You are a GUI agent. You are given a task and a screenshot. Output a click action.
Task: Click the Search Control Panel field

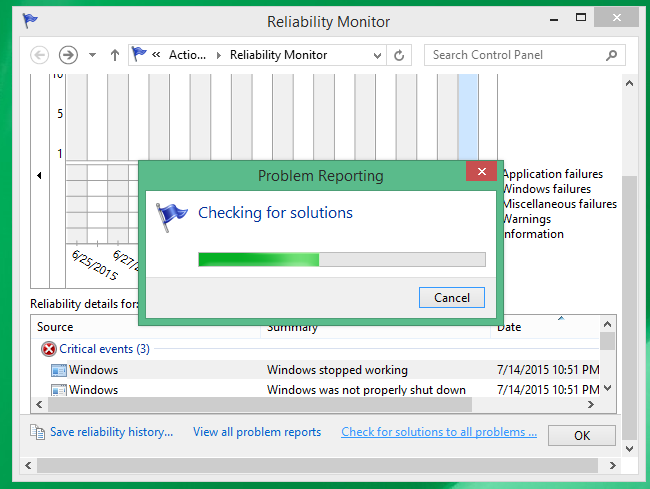(x=510, y=55)
